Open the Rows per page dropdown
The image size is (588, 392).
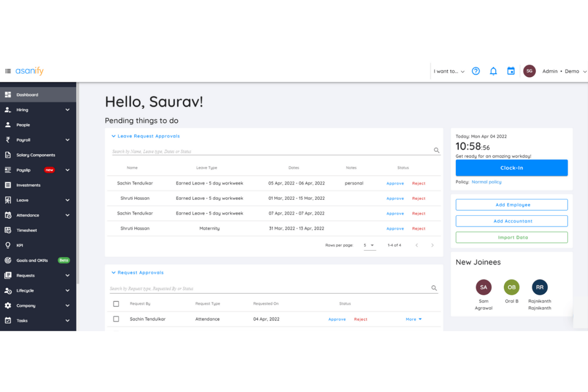[369, 245]
